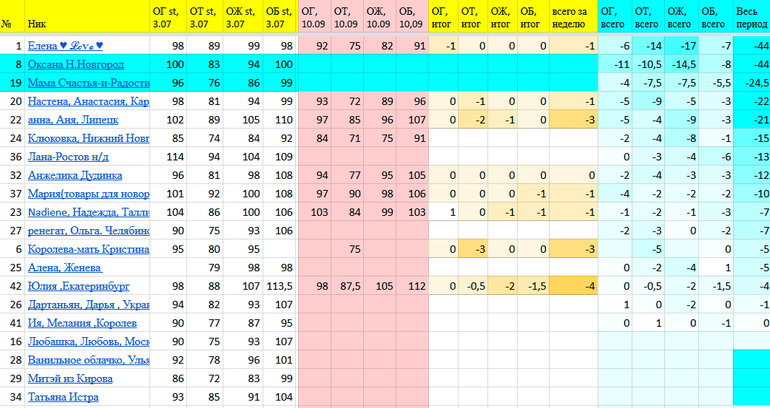Select the cell showing -24,5
Screen dimensions: 770x408
(751, 83)
